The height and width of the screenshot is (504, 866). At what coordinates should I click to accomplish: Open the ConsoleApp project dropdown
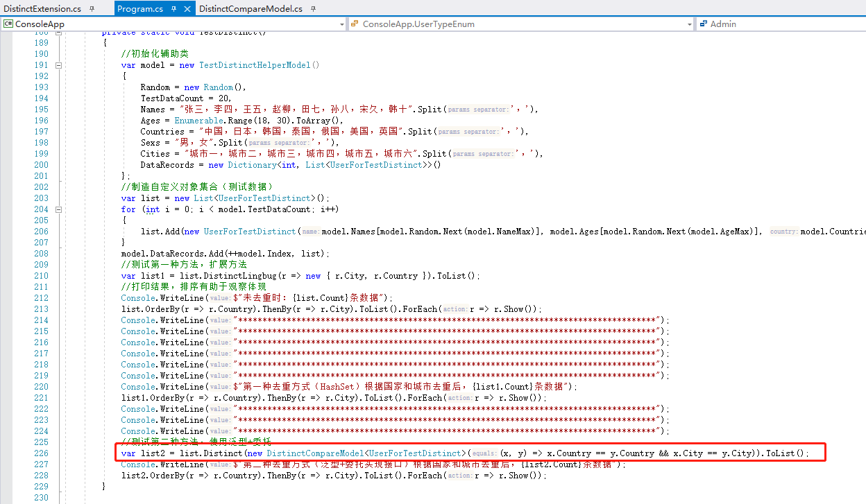[173, 24]
